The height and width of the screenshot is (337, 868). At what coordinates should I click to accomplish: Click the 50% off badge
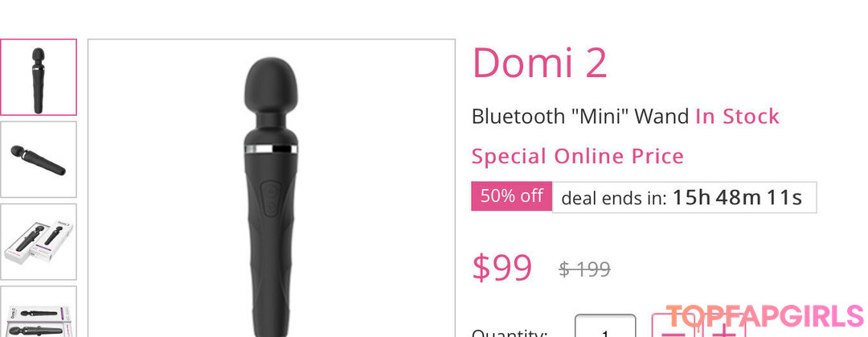coord(511,196)
